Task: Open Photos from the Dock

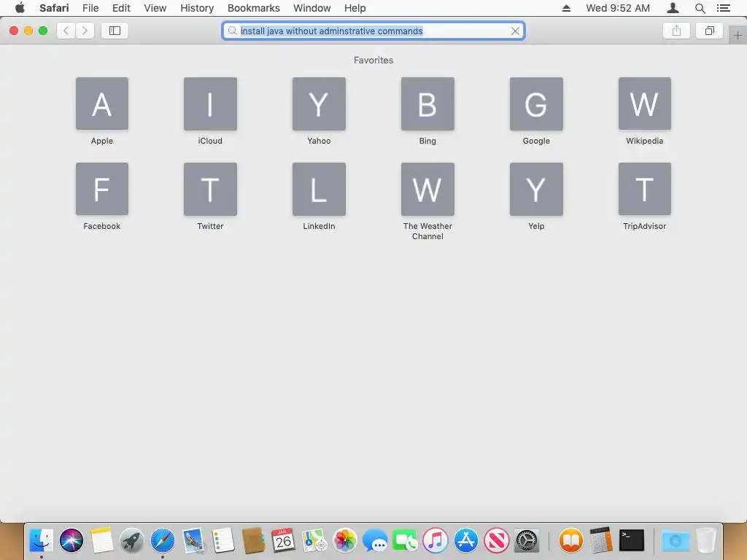Action: point(344,540)
